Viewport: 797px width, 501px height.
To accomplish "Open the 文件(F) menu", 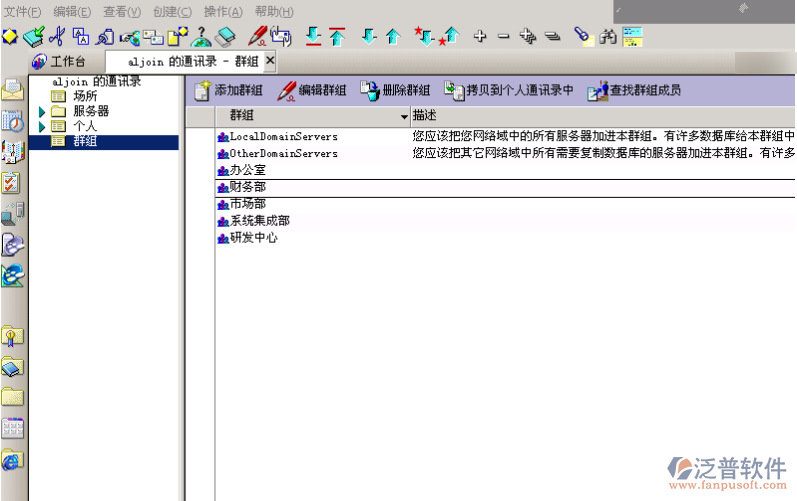I will click(22, 12).
